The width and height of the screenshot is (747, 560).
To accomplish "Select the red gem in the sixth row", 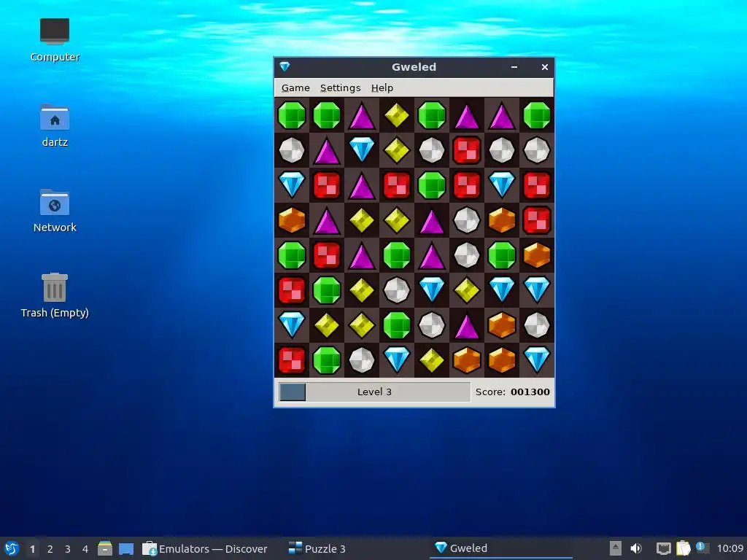I will tap(292, 290).
